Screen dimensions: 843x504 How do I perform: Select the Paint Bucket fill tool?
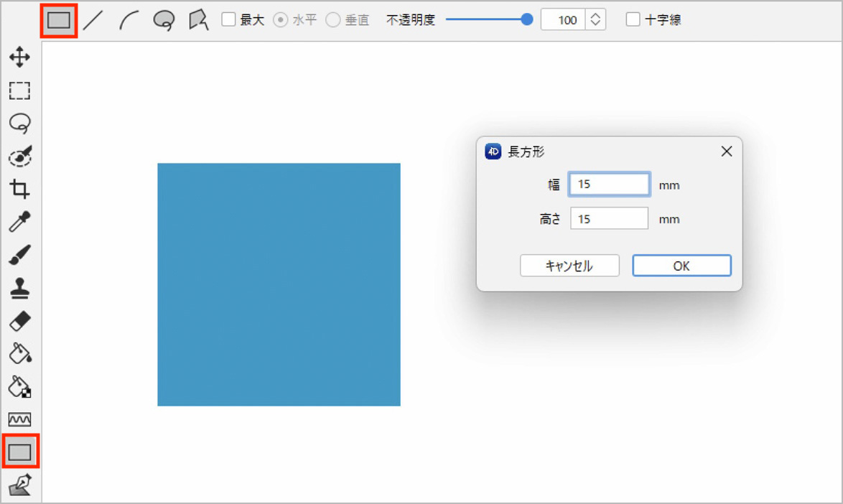tap(20, 353)
